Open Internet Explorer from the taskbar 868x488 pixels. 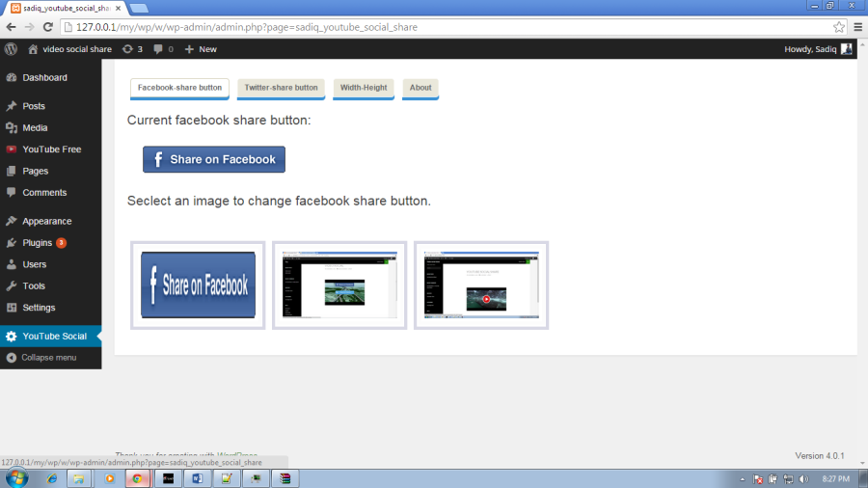tap(51, 478)
